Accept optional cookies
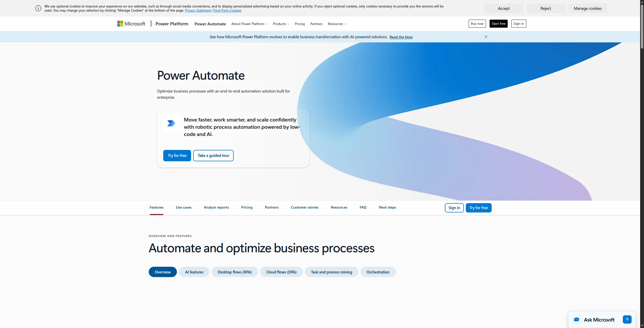Viewport: 644px width, 328px height. click(x=504, y=8)
